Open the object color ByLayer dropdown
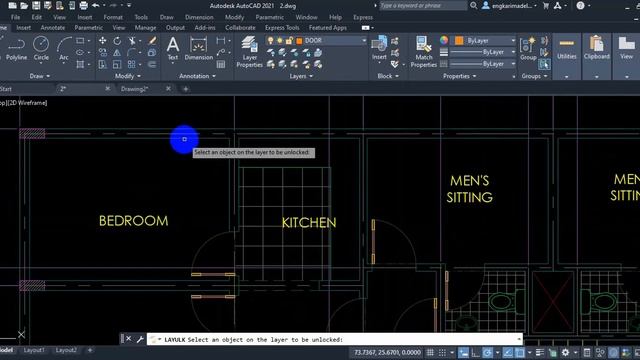 click(x=513, y=40)
